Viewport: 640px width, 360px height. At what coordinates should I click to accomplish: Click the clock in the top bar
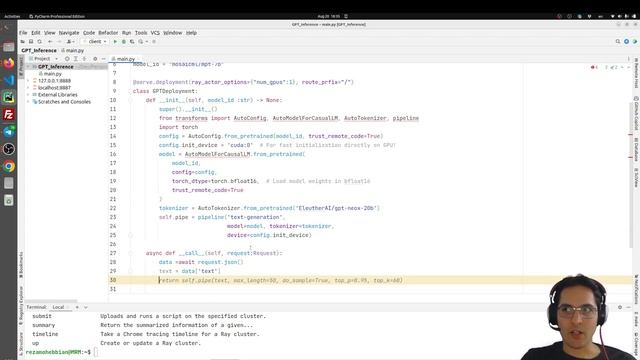tap(329, 16)
